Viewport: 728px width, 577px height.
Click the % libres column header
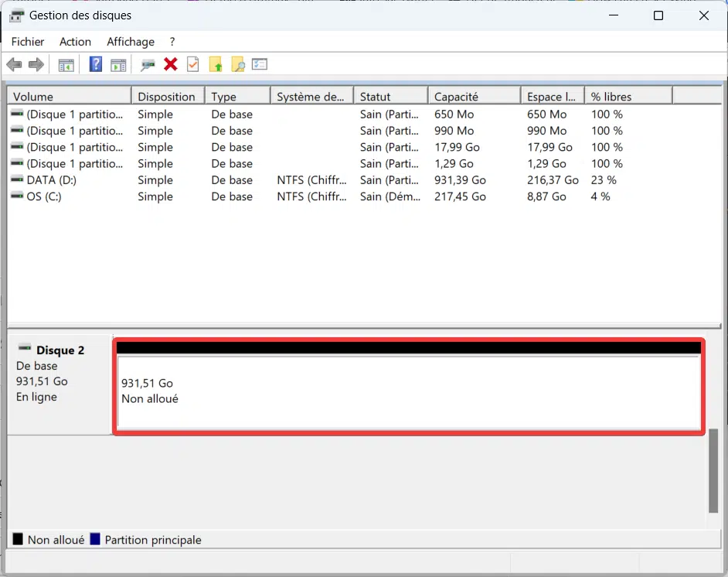[x=628, y=97]
